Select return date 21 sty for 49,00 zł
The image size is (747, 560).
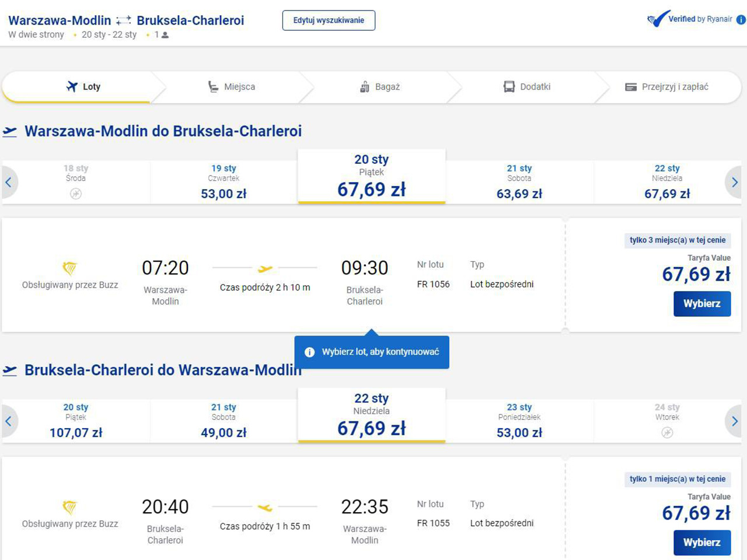[224, 421]
